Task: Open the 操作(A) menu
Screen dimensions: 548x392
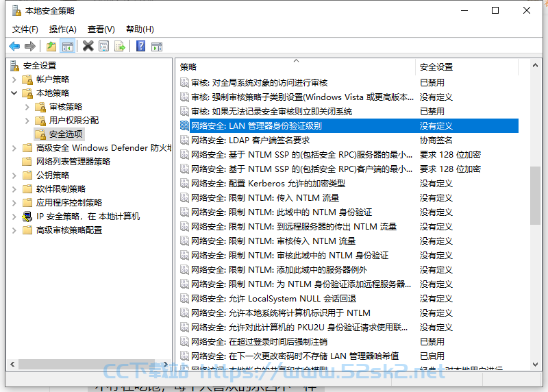Action: tap(63, 29)
